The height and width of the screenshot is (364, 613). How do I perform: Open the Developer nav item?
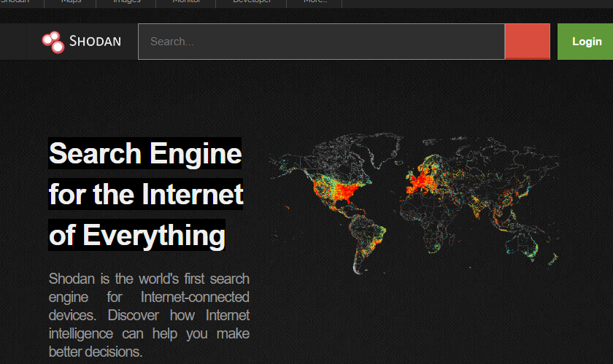click(x=251, y=2)
